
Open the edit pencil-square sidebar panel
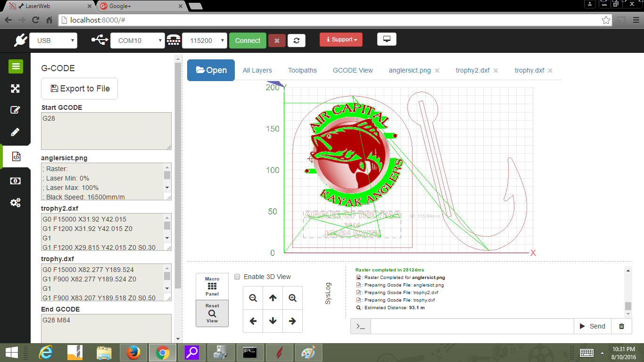click(16, 110)
